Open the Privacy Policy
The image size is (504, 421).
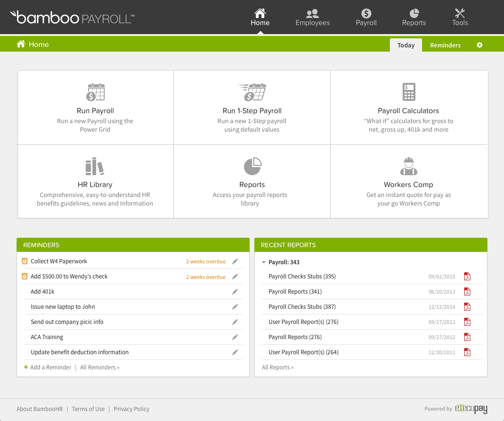131,409
